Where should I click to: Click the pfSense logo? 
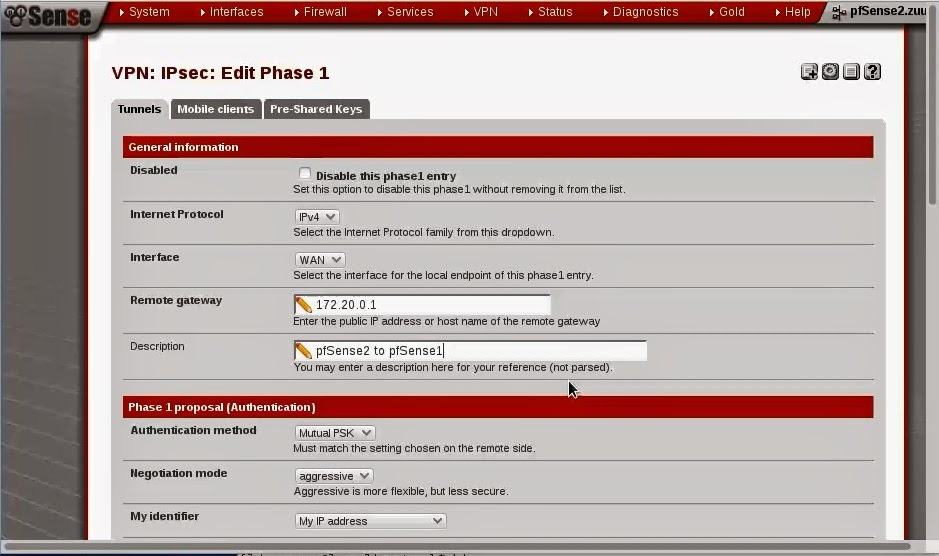(48, 16)
